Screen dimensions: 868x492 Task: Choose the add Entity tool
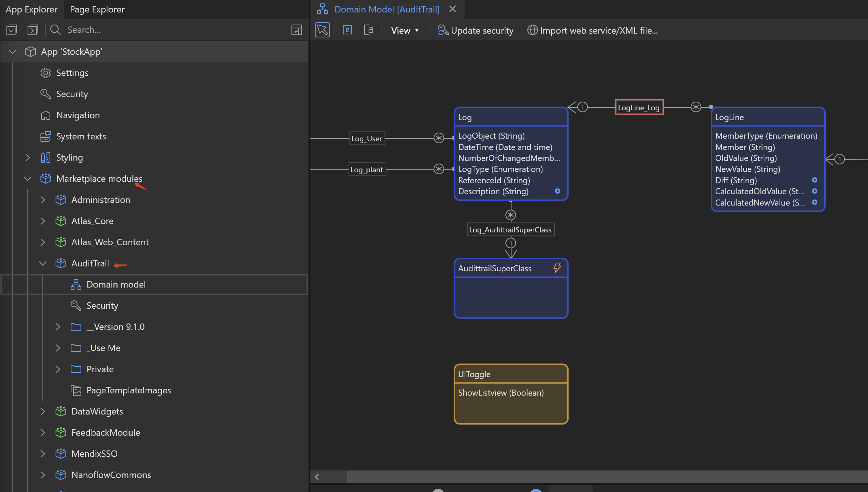[347, 30]
